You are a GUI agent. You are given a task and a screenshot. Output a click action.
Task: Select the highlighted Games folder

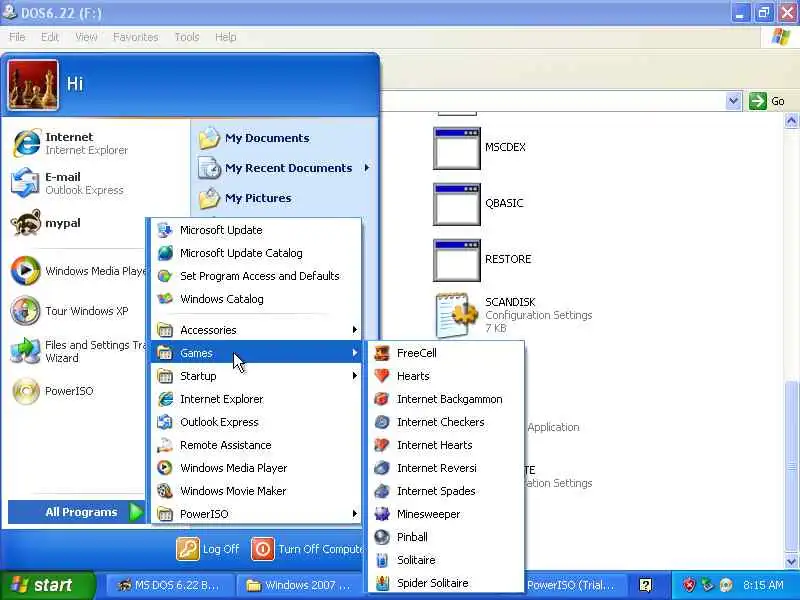[256, 353]
